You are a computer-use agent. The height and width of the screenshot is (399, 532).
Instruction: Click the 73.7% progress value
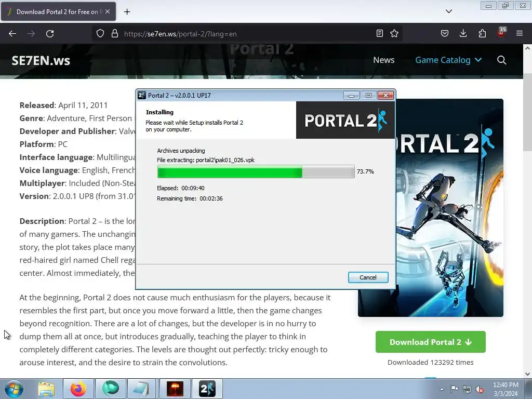click(x=365, y=171)
